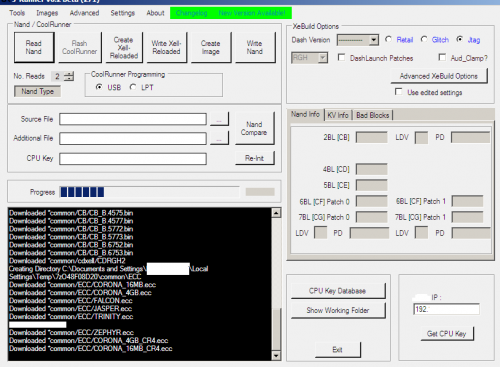
Task: Click the Get CPU Key button
Action: (447, 334)
